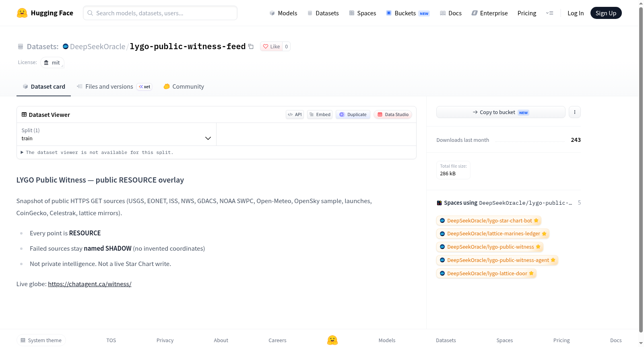Click the search magnifier icon
644x347 pixels.
pyautogui.click(x=90, y=13)
